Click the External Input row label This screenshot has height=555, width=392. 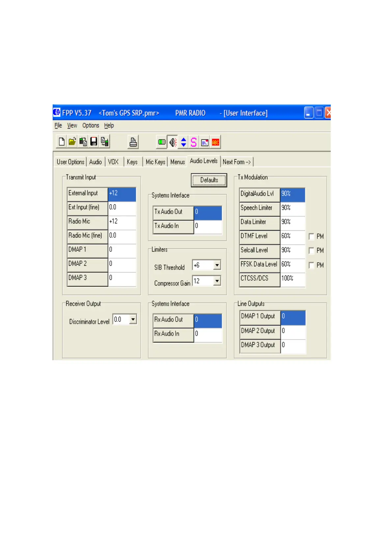click(x=87, y=194)
